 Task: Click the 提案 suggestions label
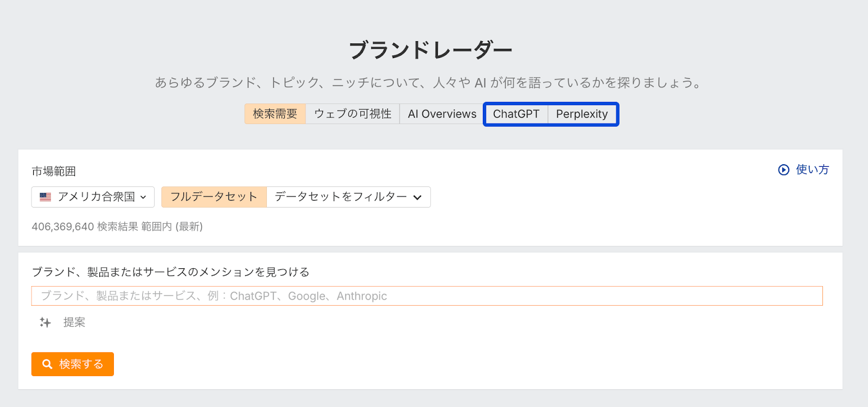click(x=74, y=322)
